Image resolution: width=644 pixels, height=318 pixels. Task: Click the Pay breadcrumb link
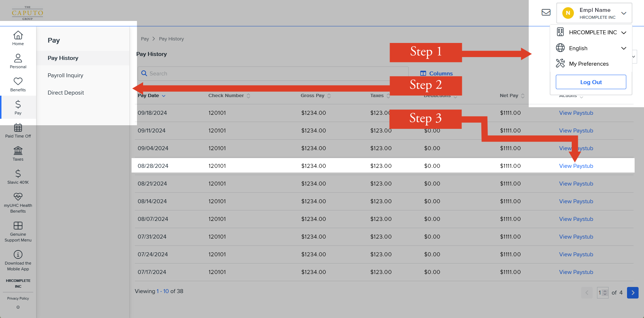(145, 39)
